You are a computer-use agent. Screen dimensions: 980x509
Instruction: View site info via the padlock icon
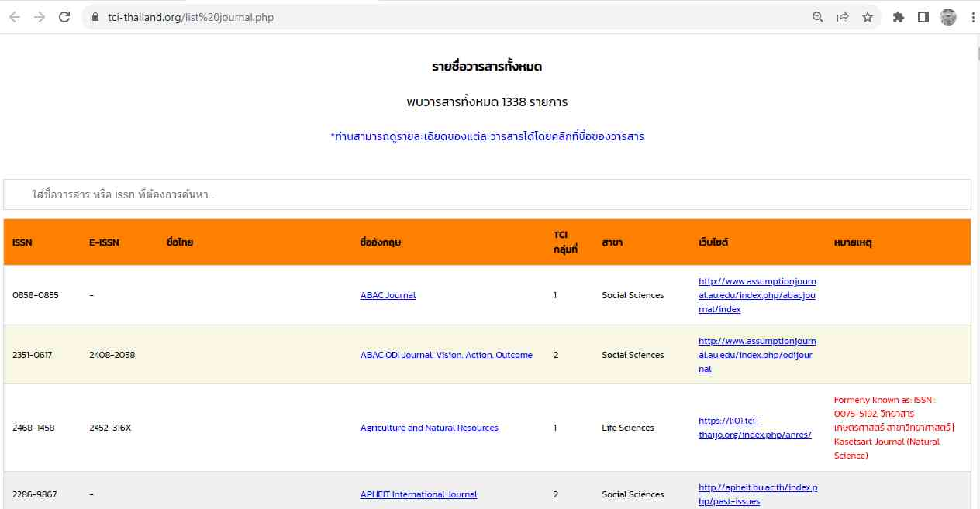[96, 17]
